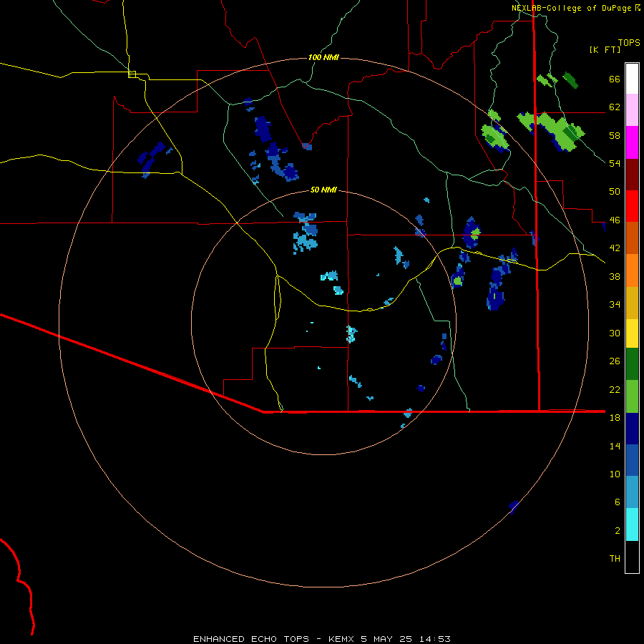Click the dark red 50-54 legend swatch
644x644 pixels.
point(632,175)
